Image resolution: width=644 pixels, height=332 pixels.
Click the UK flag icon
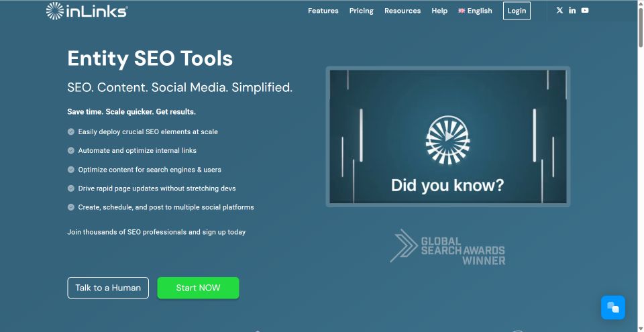(x=462, y=11)
